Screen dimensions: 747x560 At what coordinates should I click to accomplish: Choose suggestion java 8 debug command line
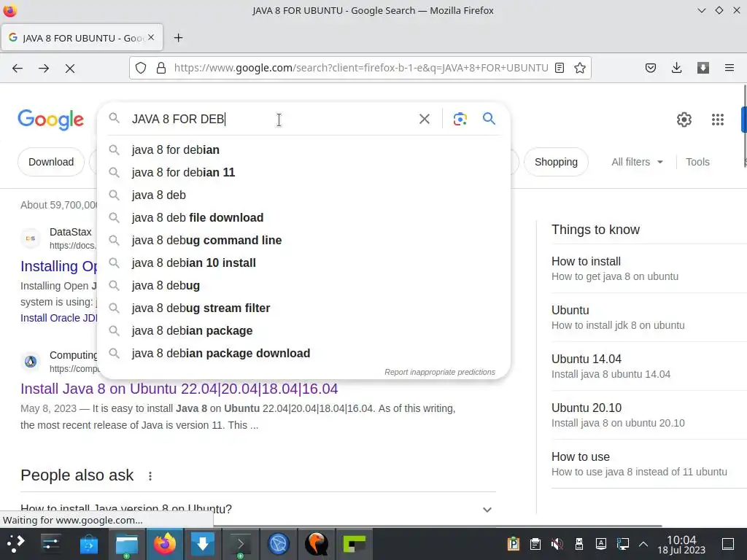click(304, 240)
